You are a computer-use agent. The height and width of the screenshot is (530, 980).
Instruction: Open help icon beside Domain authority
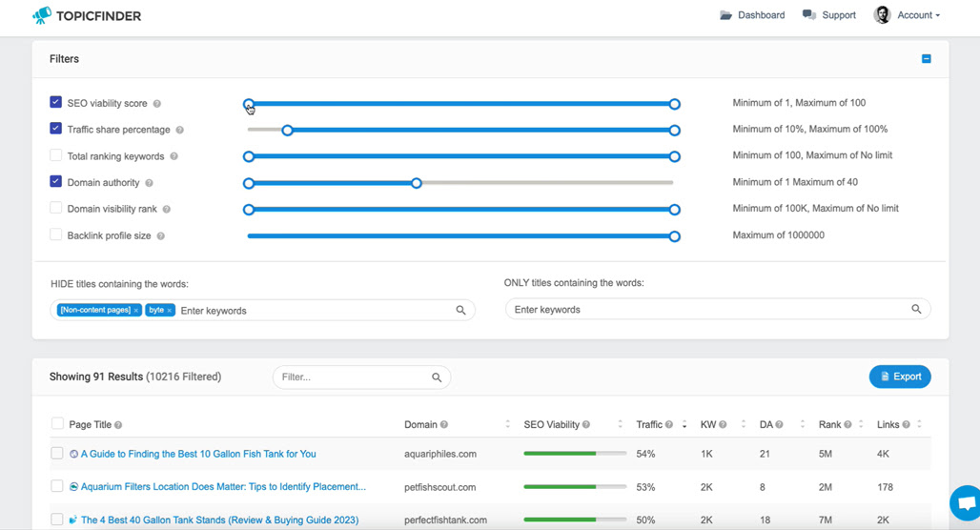tap(149, 183)
